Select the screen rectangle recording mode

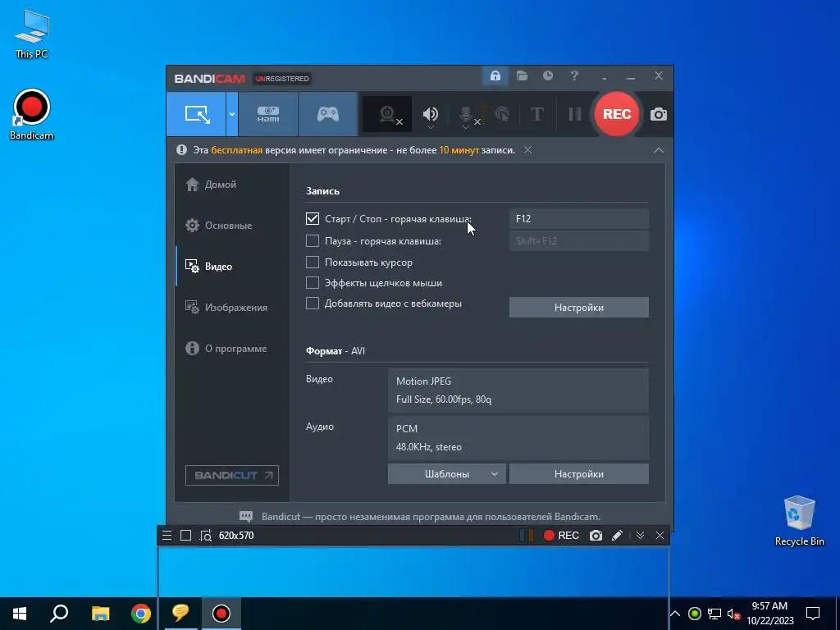pos(196,114)
